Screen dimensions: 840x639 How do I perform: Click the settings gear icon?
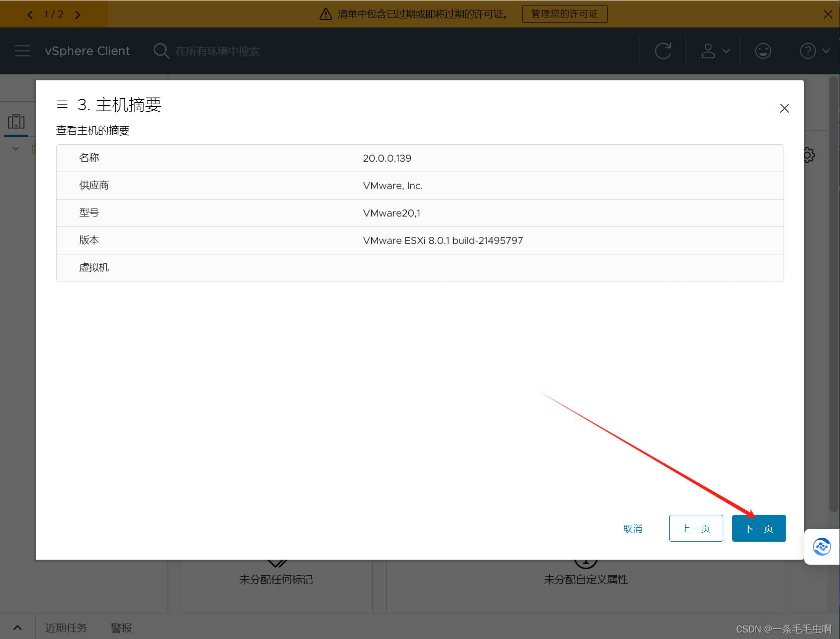tap(810, 155)
